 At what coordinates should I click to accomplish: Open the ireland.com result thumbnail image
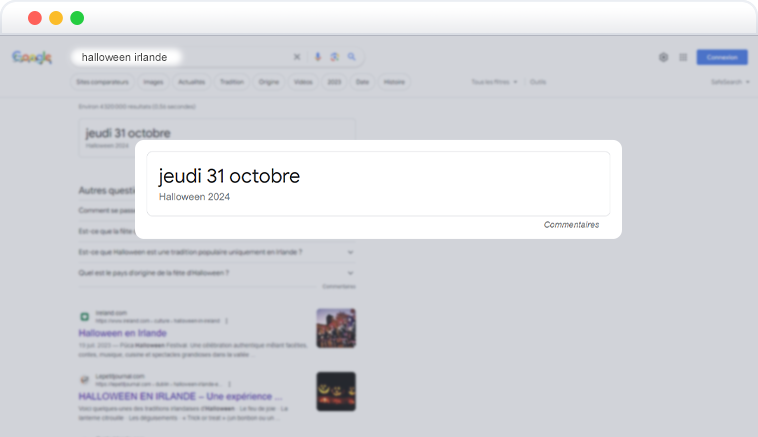[x=336, y=328]
